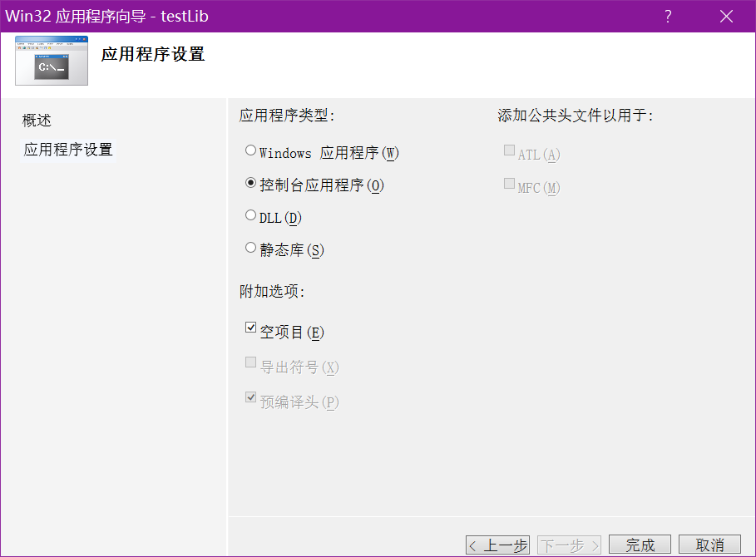This screenshot has height=557, width=756.
Task: Click the ATL header file checkbox
Action: [509, 150]
